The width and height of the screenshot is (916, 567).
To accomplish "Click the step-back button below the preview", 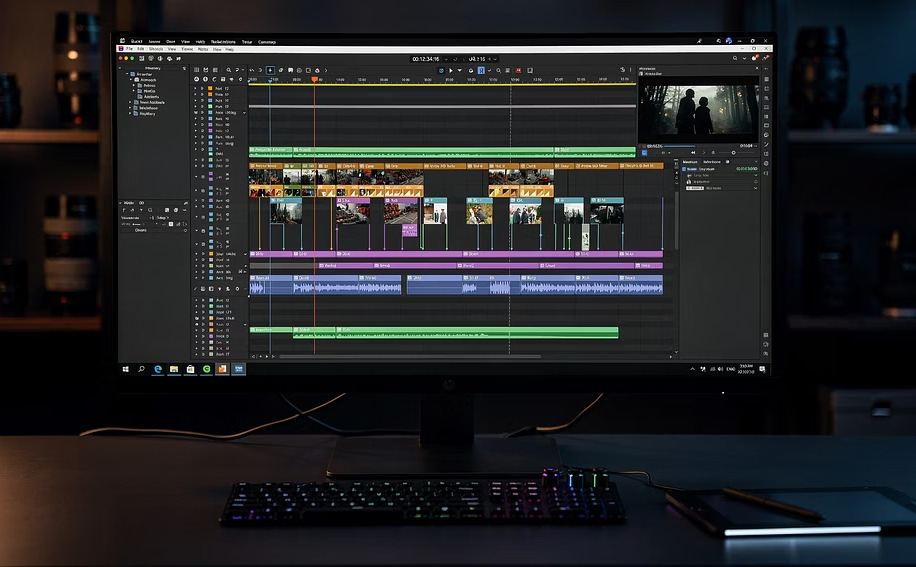I will coord(693,152).
